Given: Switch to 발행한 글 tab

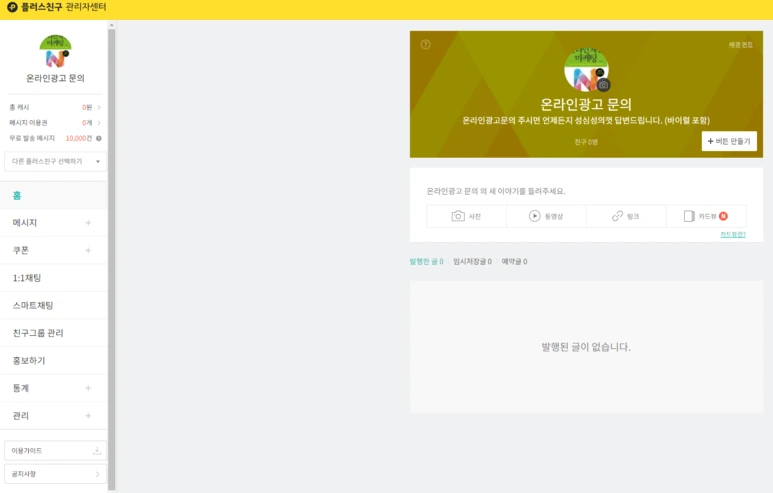Looking at the screenshot, I should [426, 261].
